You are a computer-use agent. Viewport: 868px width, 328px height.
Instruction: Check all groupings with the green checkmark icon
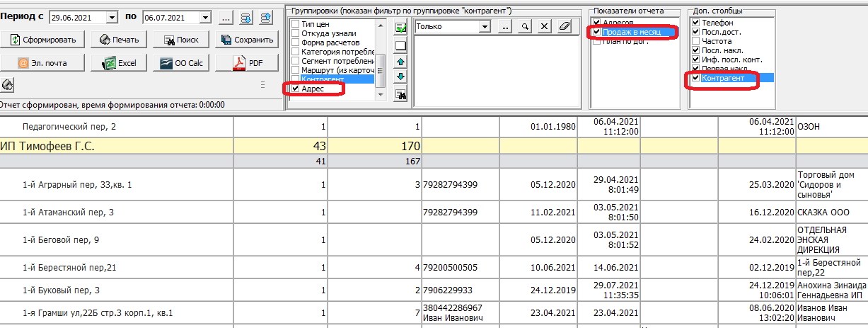[400, 28]
